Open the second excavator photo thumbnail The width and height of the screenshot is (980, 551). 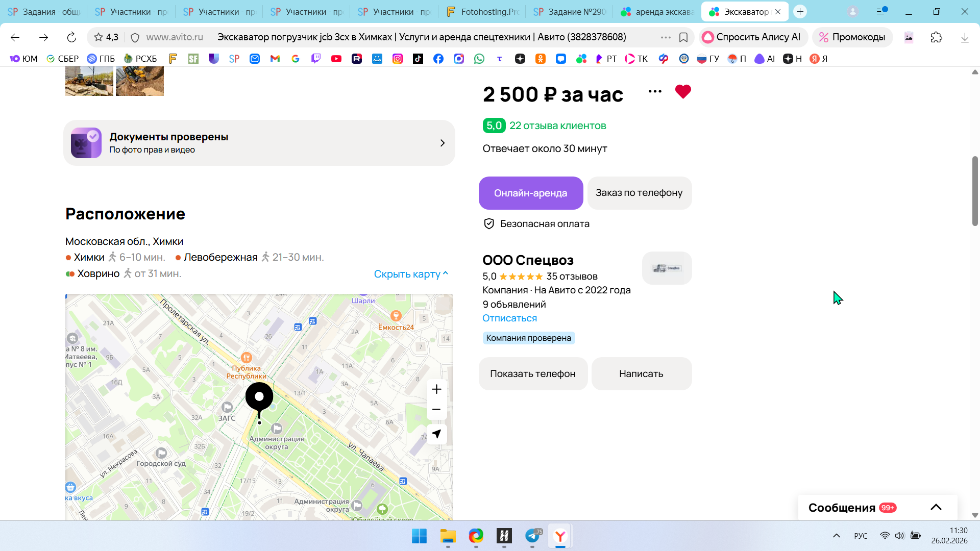139,81
